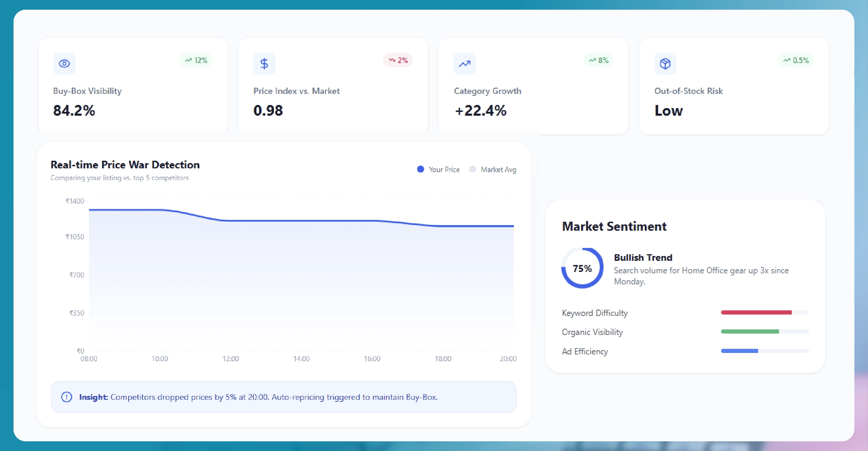Click the package icon on Out-of-Stock Risk card
The height and width of the screenshot is (451, 868).
click(665, 63)
